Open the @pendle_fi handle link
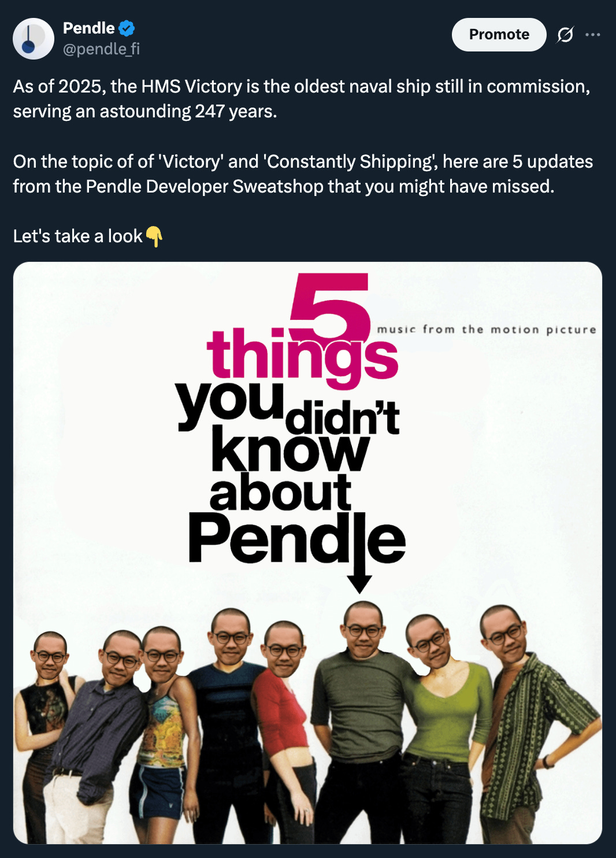 point(101,49)
